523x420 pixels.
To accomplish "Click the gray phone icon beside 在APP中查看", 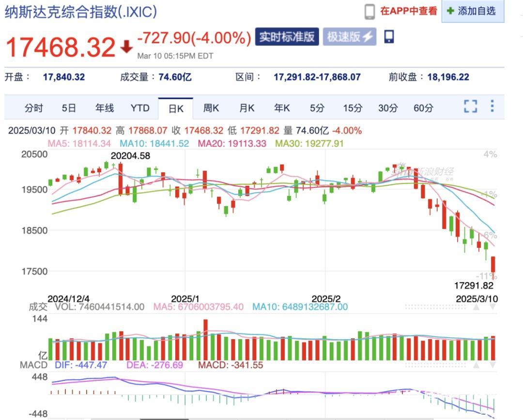I will (370, 12).
